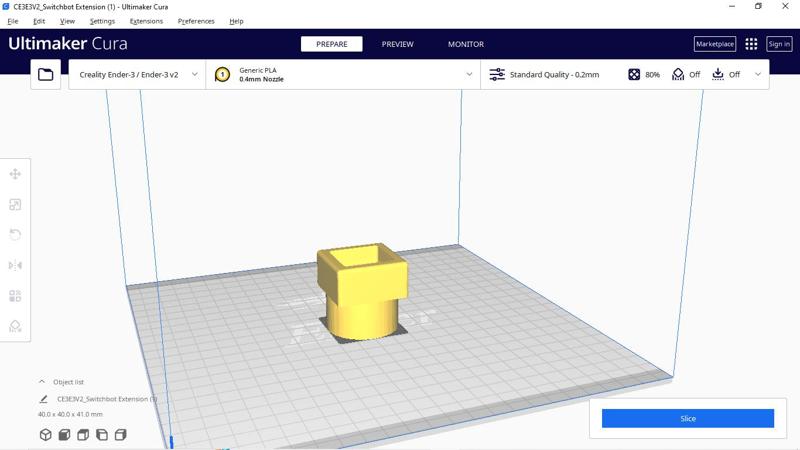800x450 pixels.
Task: Click the infill 80% icon
Action: (x=634, y=74)
